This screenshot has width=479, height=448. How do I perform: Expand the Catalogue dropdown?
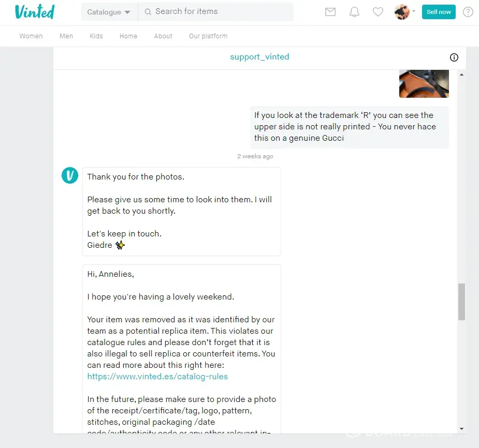click(x=109, y=12)
